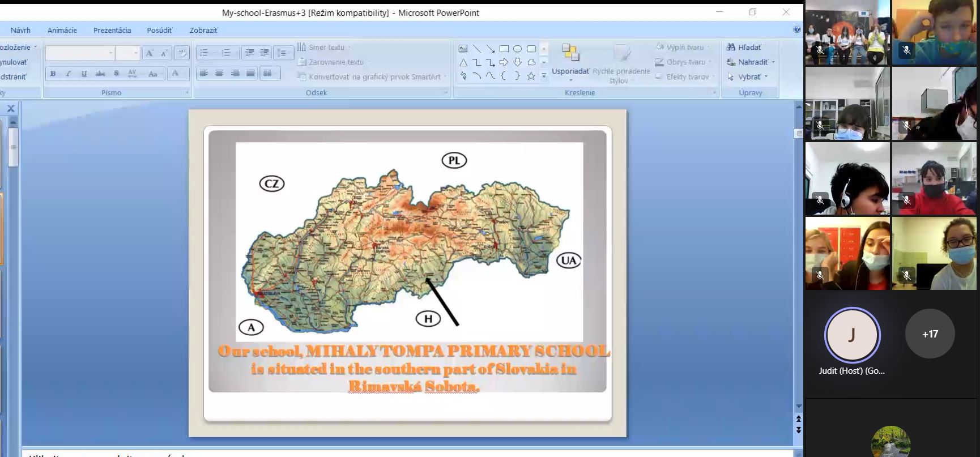Screen dimensions: 980x457
Task: Select the isosceles triangle shape
Action: tap(463, 62)
